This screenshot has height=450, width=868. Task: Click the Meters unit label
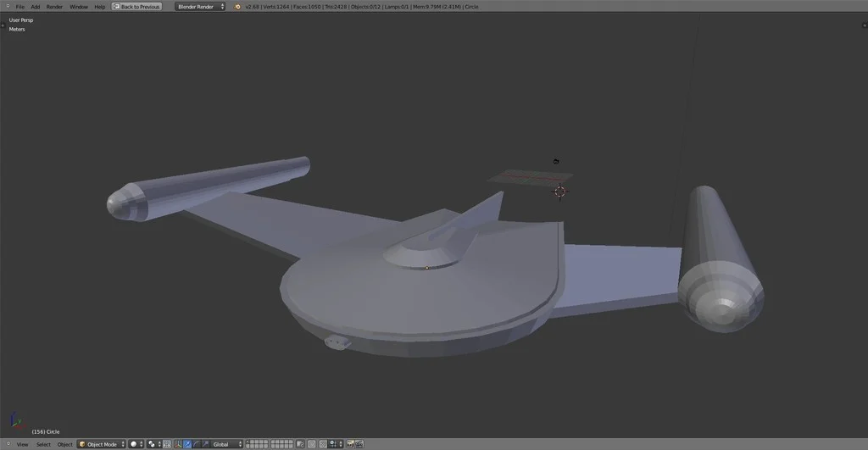[x=17, y=30]
